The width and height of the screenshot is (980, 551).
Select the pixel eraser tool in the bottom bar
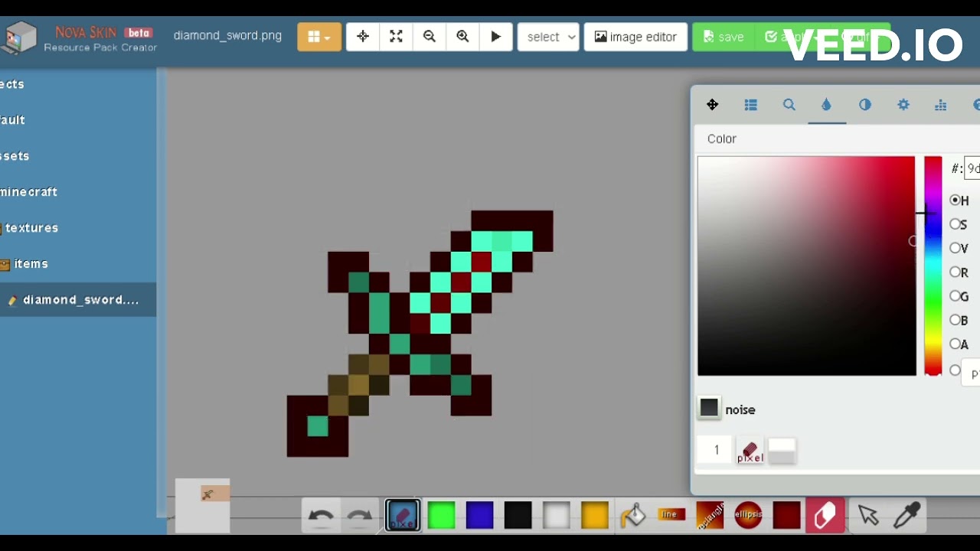coord(403,515)
